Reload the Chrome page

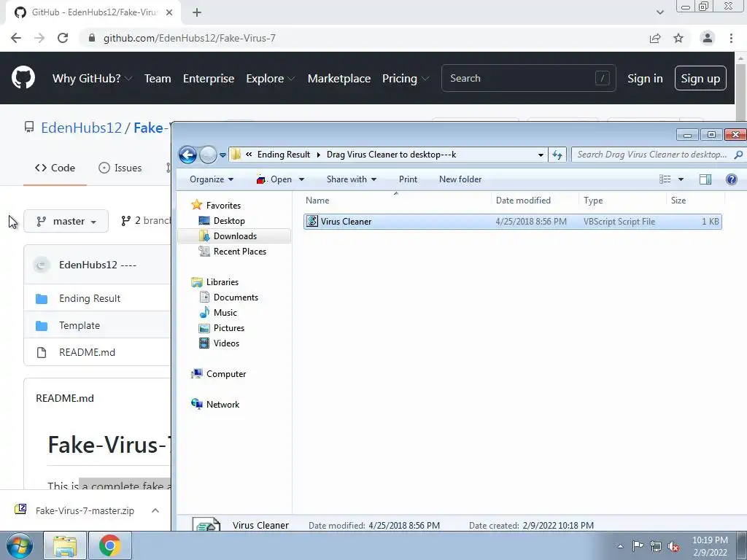[x=63, y=38]
